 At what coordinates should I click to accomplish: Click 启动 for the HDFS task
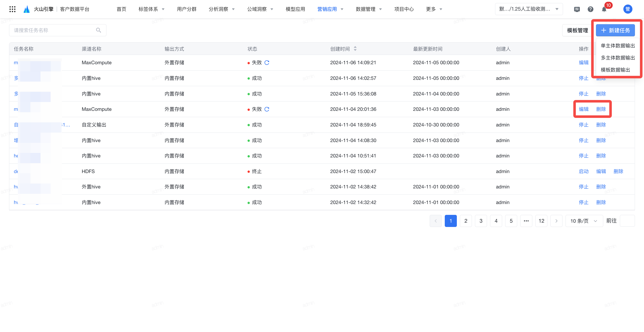(584, 171)
